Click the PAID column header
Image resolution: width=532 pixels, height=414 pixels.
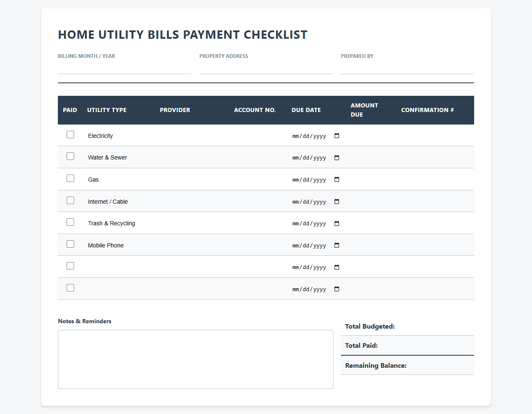70,110
